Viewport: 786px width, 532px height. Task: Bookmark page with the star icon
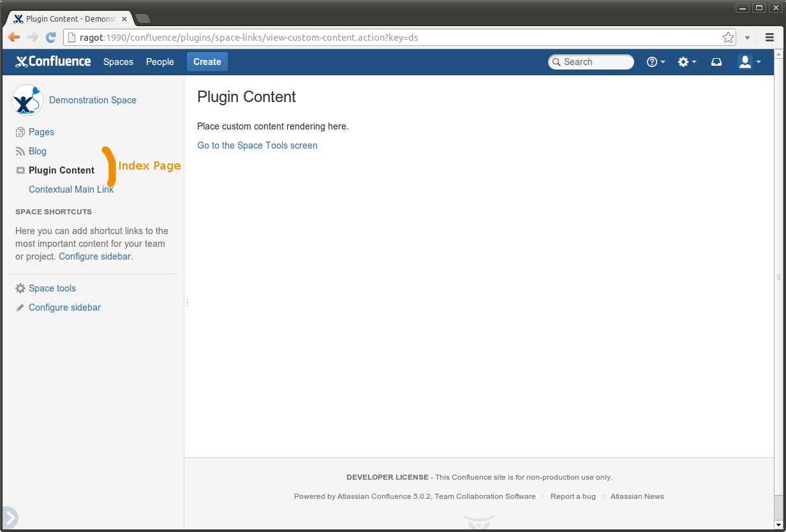728,38
